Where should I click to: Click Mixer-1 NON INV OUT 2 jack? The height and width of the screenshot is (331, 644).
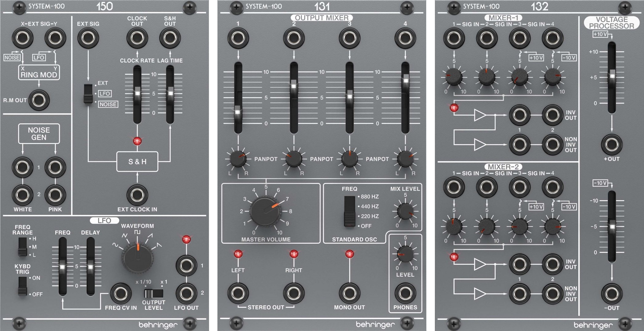coord(552,144)
